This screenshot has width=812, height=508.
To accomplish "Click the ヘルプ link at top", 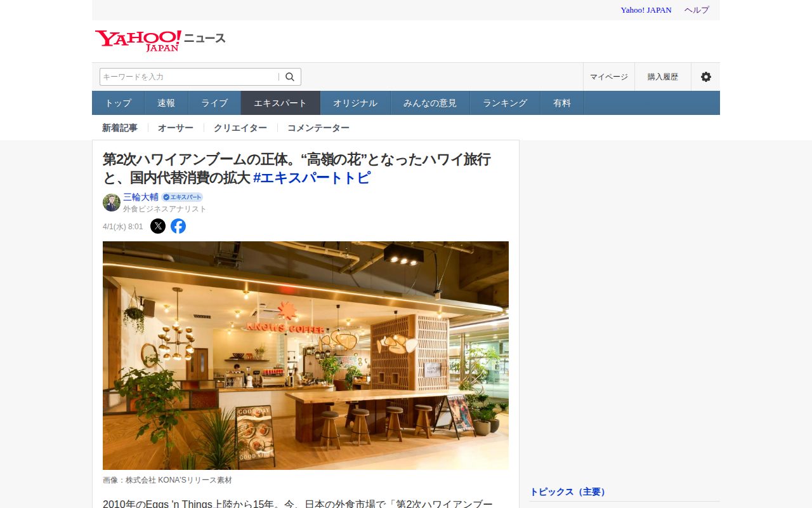I will click(x=697, y=10).
